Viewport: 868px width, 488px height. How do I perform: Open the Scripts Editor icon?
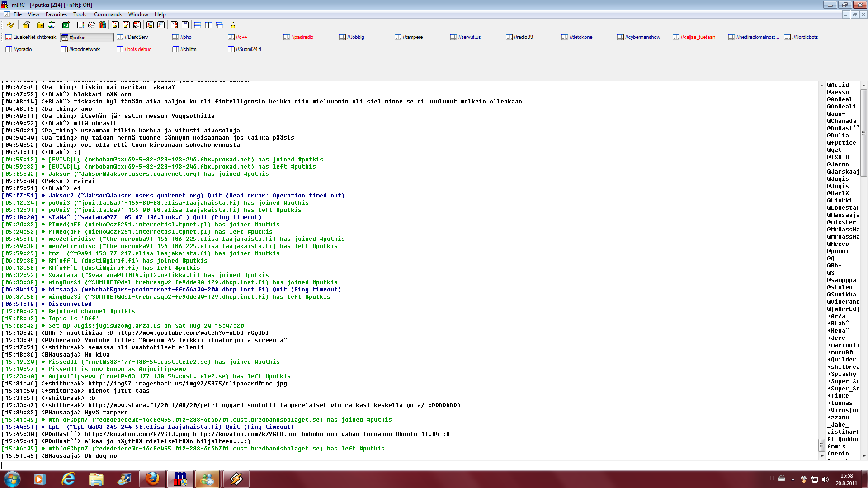(x=66, y=25)
